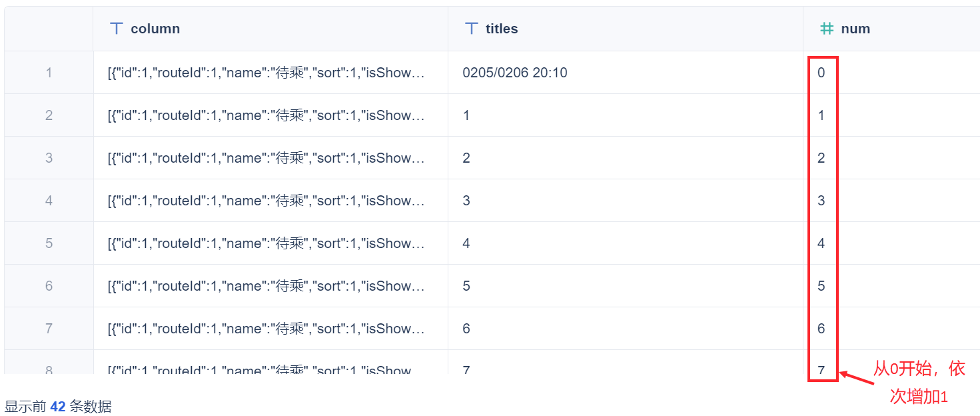Screen dimensions: 980x416
Task: Select the JSON column cell in row 4
Action: tap(266, 201)
